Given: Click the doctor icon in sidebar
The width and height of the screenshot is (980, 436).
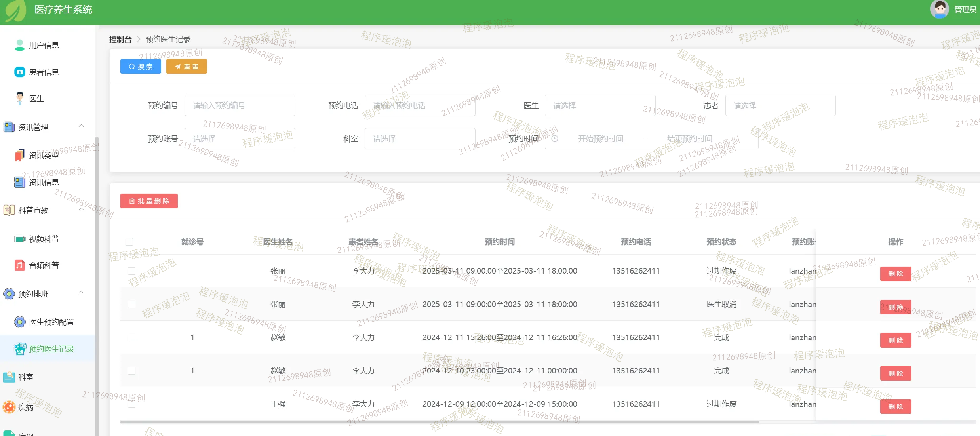Looking at the screenshot, I should [x=19, y=98].
